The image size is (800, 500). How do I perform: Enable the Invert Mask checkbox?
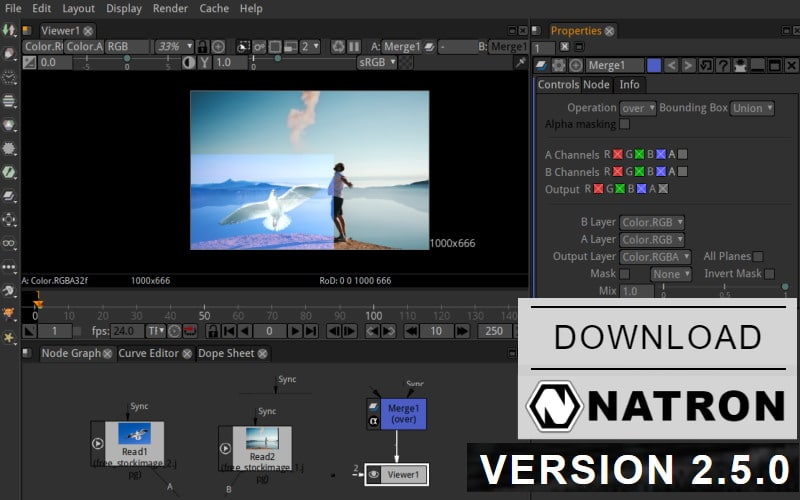point(769,274)
